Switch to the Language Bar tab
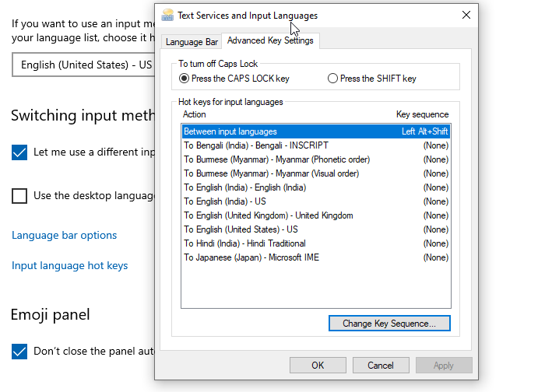545x392 pixels. [192, 42]
